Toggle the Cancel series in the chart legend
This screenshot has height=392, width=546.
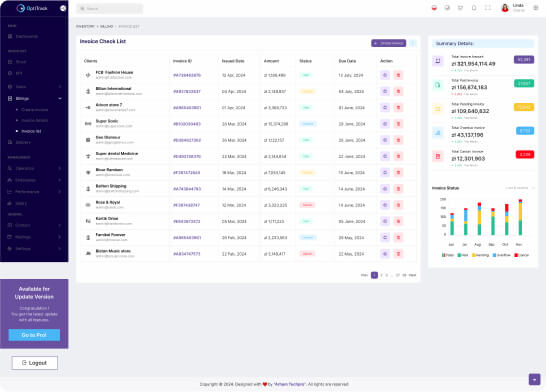point(521,255)
